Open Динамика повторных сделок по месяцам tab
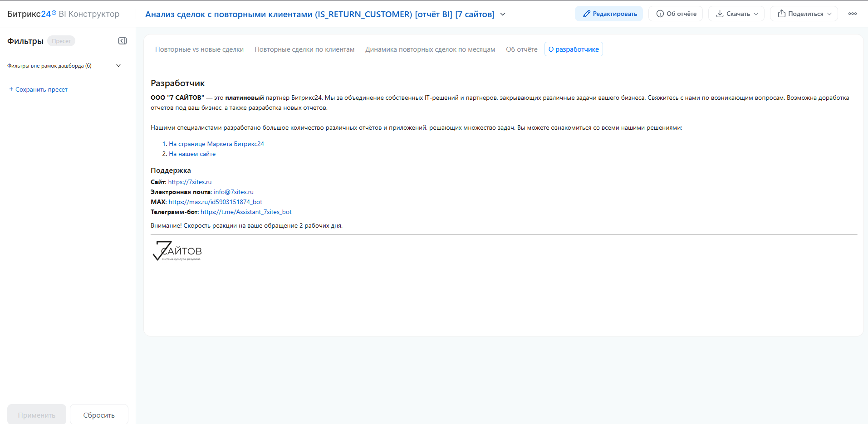 tap(430, 49)
